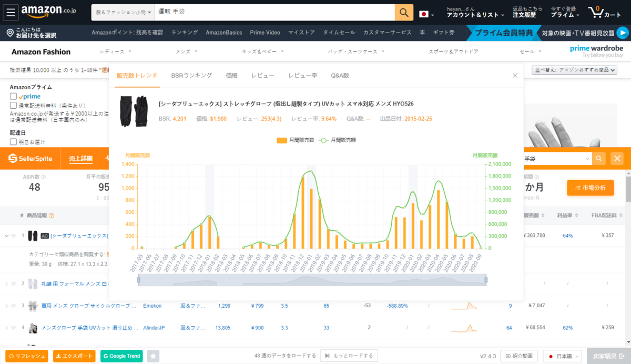Click row 4 product thumbnail image

point(34,328)
